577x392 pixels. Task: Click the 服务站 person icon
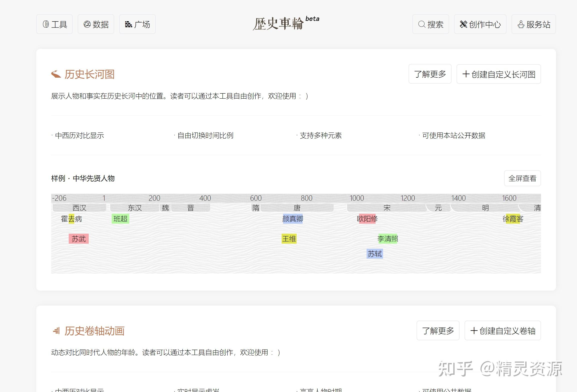coord(521,24)
